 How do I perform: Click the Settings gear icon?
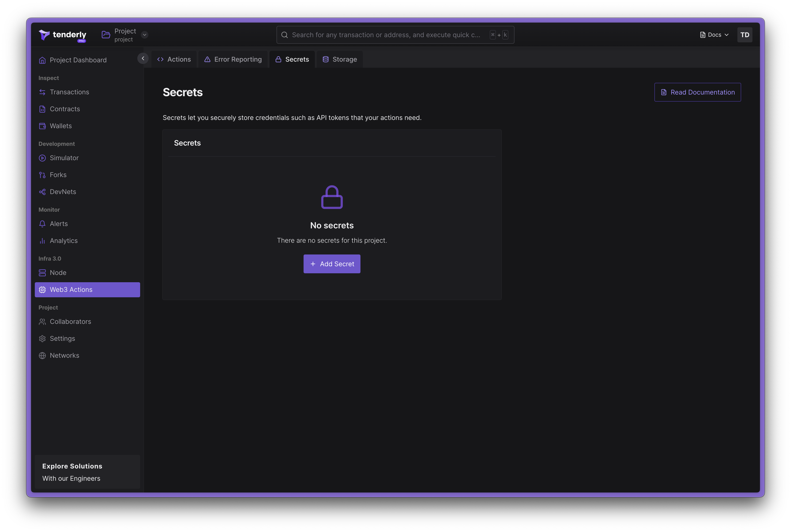[42, 338]
